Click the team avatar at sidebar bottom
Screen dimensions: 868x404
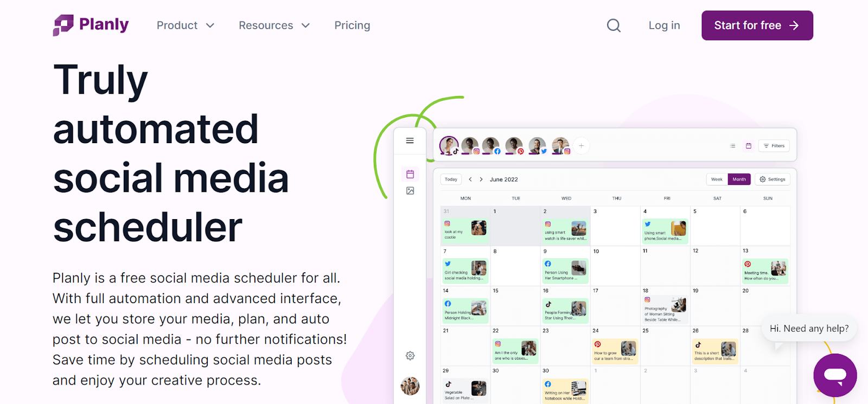click(x=410, y=386)
